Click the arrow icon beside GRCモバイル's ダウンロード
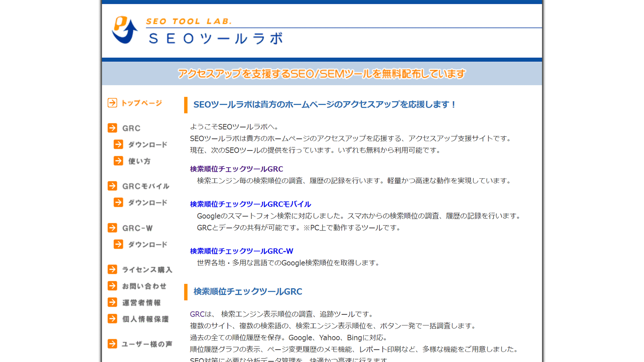644x362 pixels. point(118,203)
